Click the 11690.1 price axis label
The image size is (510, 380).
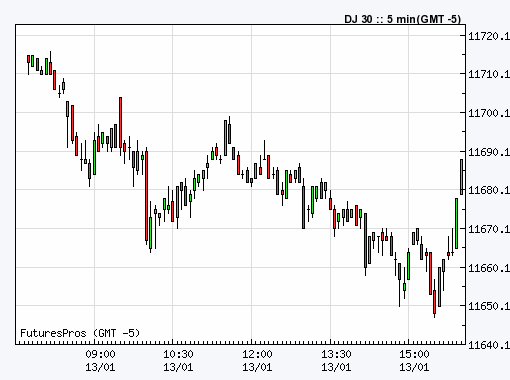tap(489, 152)
